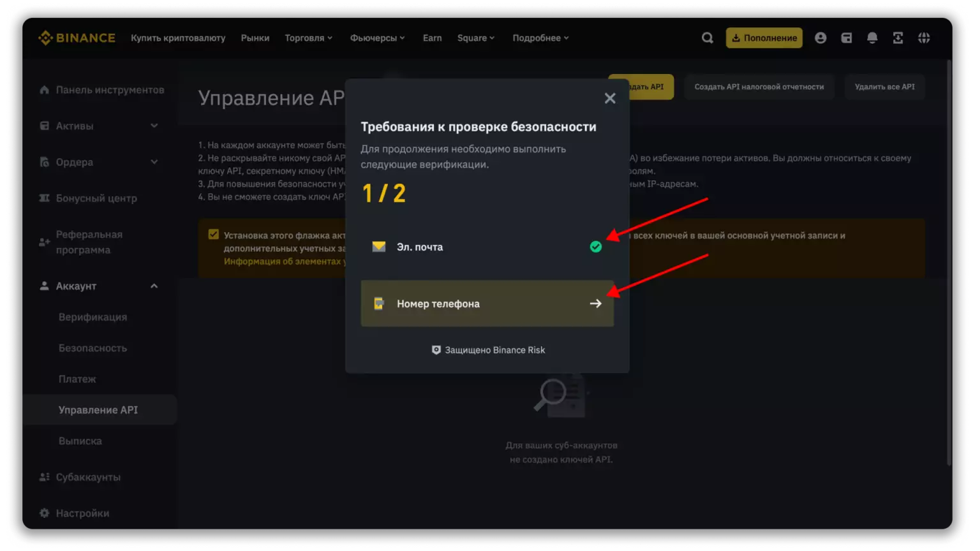The height and width of the screenshot is (551, 980).
Task: Click the Настройки gear icon
Action: 44,513
